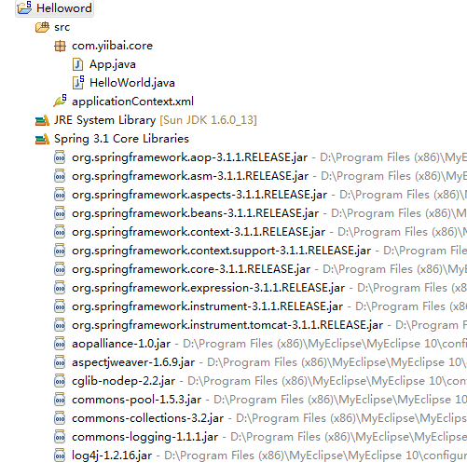The width and height of the screenshot is (467, 476).
Task: Select org.springframework.aop-3.1.1.RELEASE.jar
Action: [x=189, y=157]
